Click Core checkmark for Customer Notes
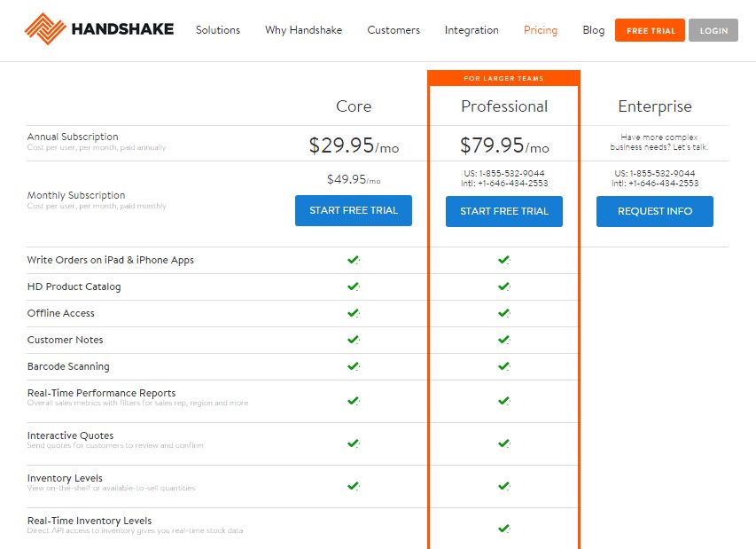756x549 pixels. (354, 339)
